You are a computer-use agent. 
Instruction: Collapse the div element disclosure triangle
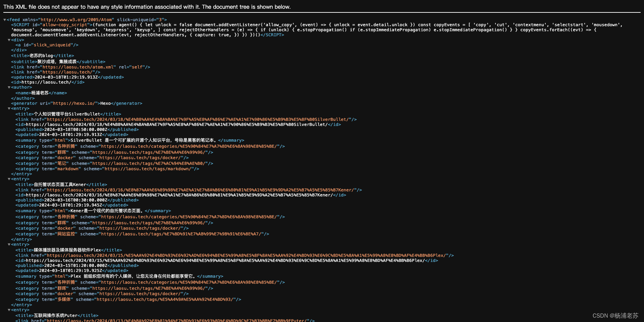(9, 40)
